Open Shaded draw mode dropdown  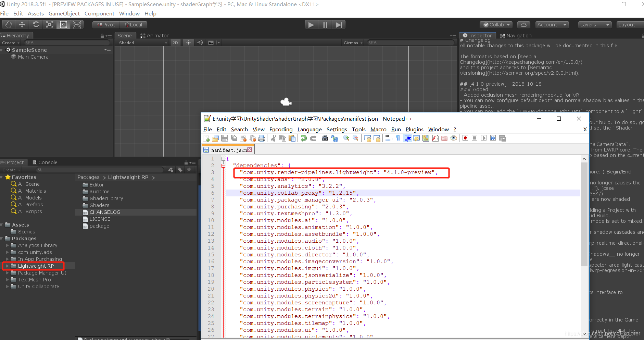point(143,43)
